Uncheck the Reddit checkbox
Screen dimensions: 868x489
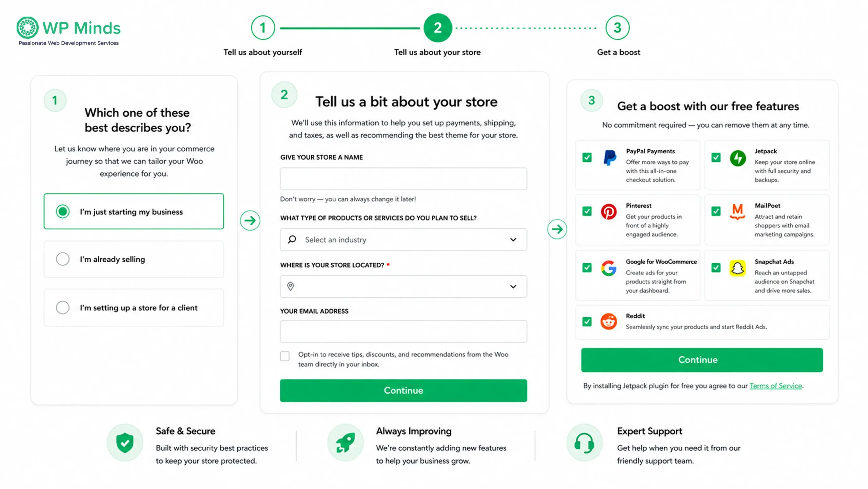click(x=587, y=322)
